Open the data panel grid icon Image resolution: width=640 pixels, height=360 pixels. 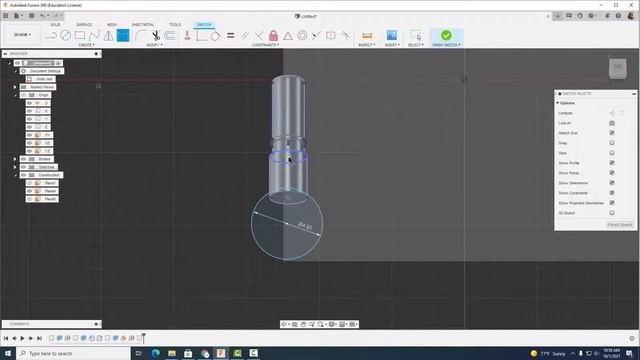[6, 16]
